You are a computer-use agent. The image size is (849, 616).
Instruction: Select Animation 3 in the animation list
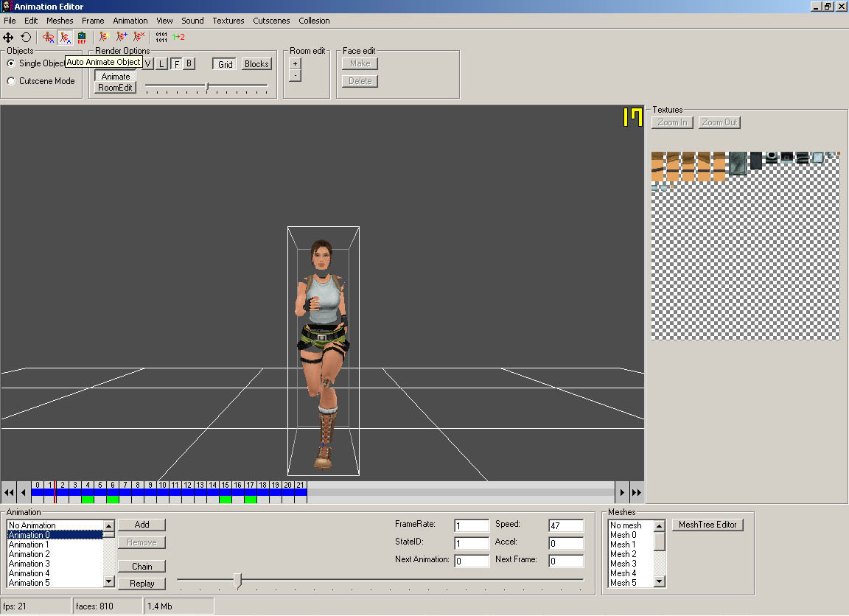[55, 564]
